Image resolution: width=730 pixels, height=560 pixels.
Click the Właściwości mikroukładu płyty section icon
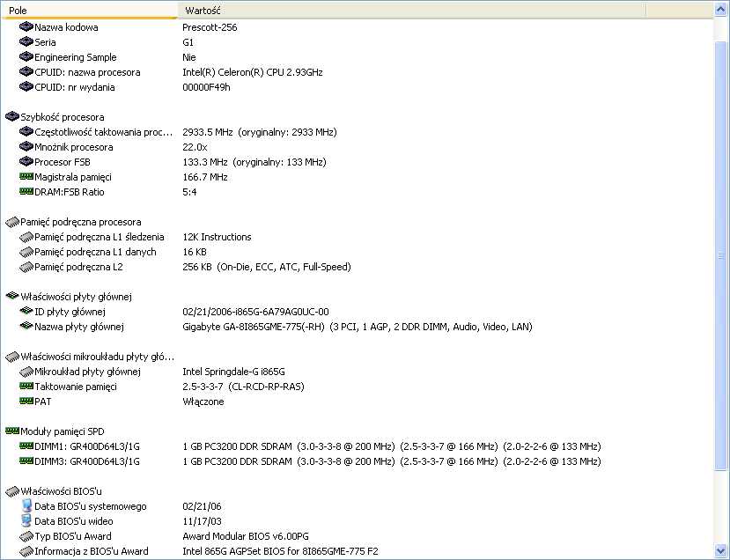point(12,357)
